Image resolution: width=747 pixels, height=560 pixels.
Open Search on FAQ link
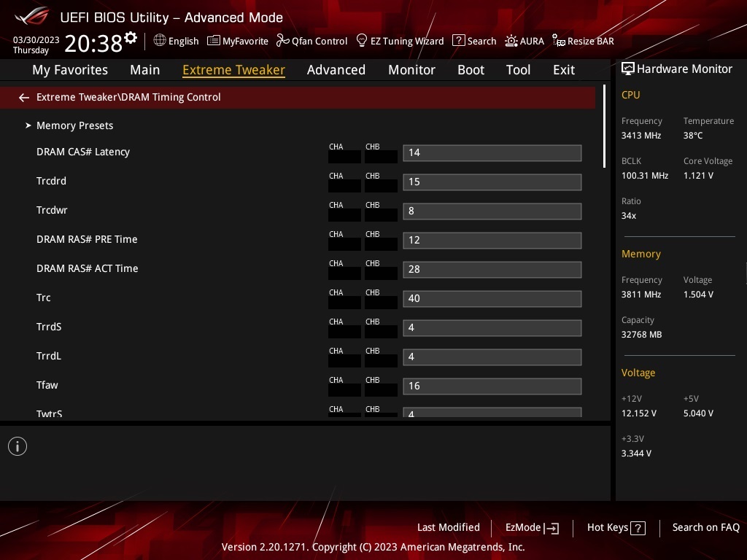click(705, 528)
